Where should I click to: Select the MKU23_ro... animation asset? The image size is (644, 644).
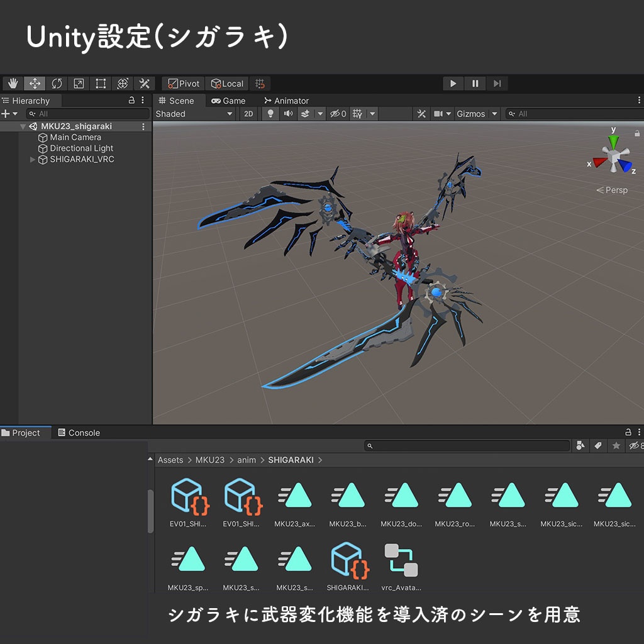(455, 502)
